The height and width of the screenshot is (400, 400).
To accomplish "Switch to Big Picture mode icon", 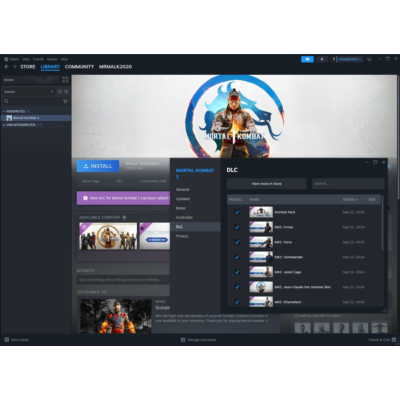I will [369, 59].
